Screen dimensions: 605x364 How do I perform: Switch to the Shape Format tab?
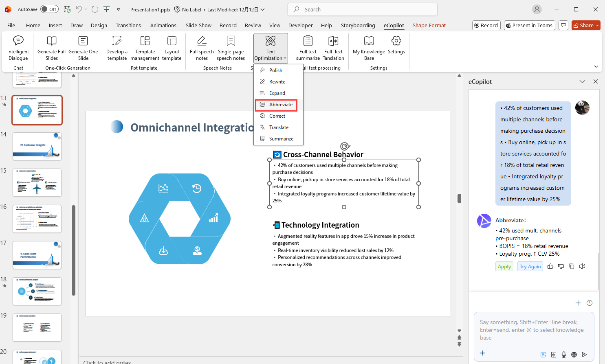[x=429, y=25]
